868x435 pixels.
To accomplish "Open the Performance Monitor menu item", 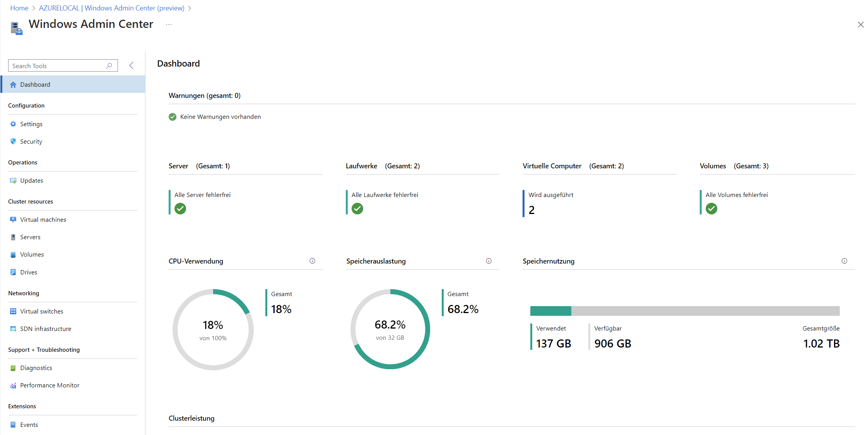I will 73,385.
